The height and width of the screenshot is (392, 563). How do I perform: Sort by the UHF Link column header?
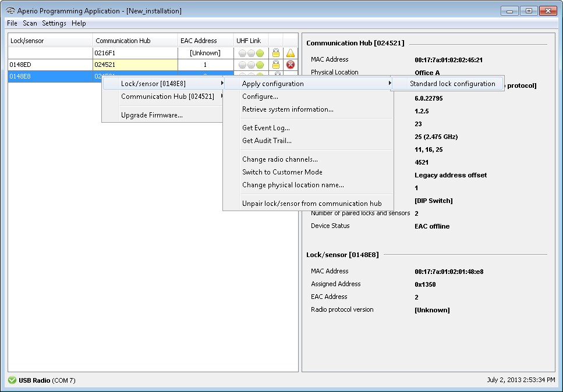(251, 41)
